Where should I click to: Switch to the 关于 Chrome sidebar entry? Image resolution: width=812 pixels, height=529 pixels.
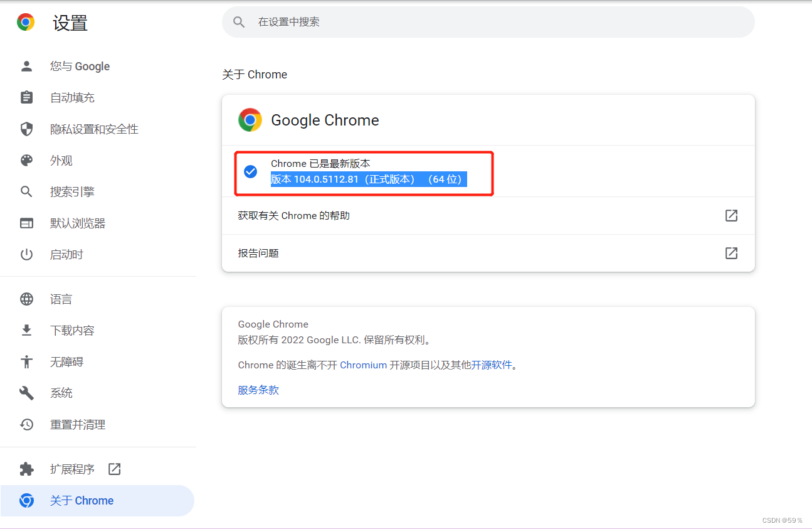coord(82,500)
